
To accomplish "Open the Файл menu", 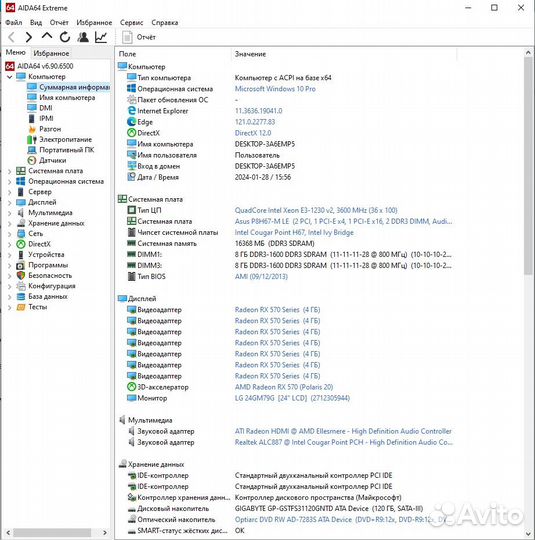I will tap(14, 23).
